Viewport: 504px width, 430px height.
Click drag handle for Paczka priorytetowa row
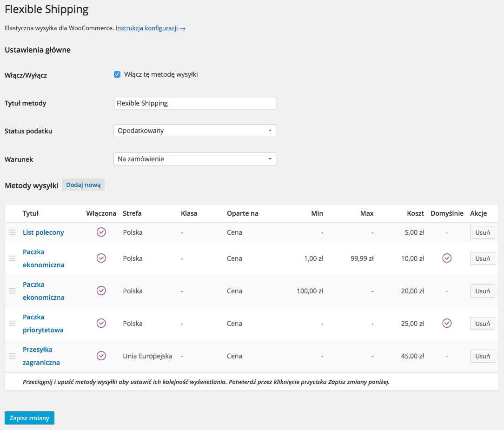(12, 323)
